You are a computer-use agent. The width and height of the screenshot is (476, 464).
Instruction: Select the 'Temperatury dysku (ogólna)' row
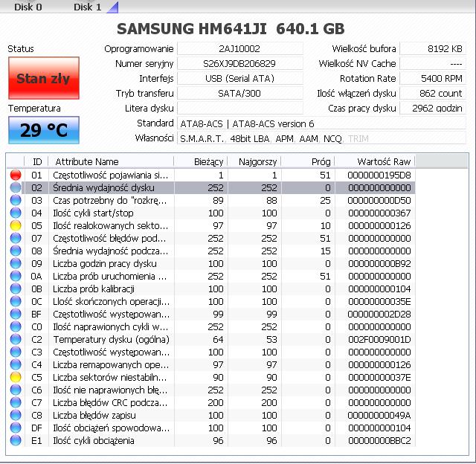tap(211, 339)
